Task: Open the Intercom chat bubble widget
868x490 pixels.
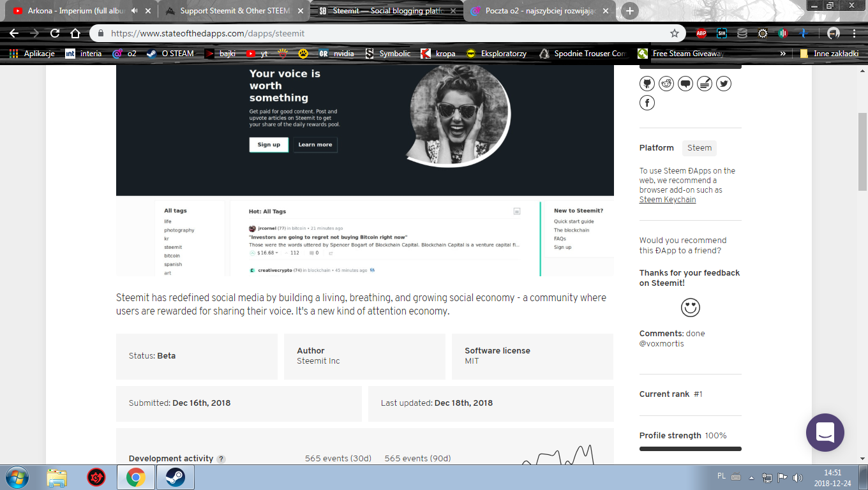Action: point(825,433)
